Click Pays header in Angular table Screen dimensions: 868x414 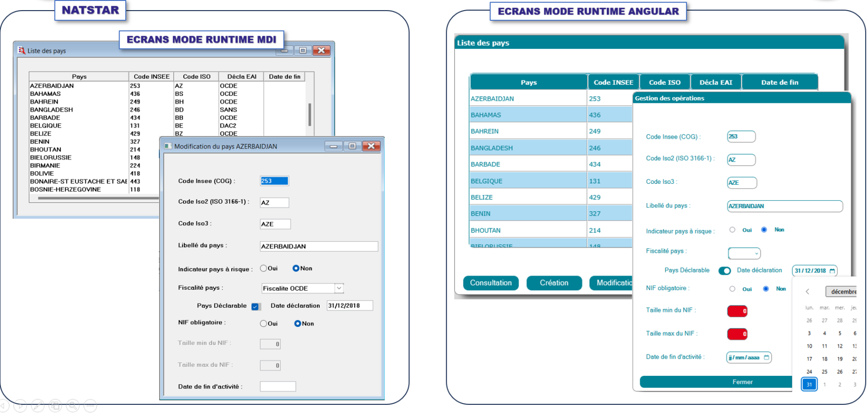pyautogui.click(x=528, y=82)
